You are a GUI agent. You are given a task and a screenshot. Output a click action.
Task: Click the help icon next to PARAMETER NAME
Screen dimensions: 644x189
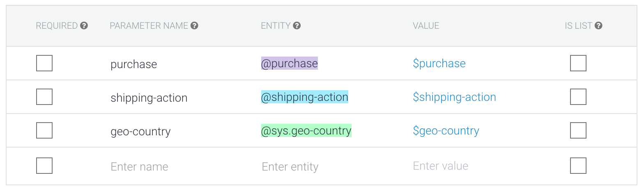click(x=194, y=26)
